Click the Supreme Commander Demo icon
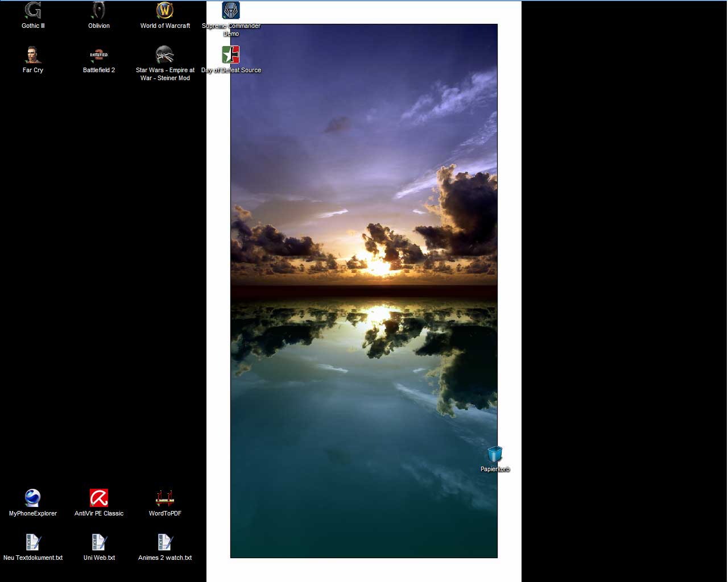728x582 pixels. tap(231, 11)
